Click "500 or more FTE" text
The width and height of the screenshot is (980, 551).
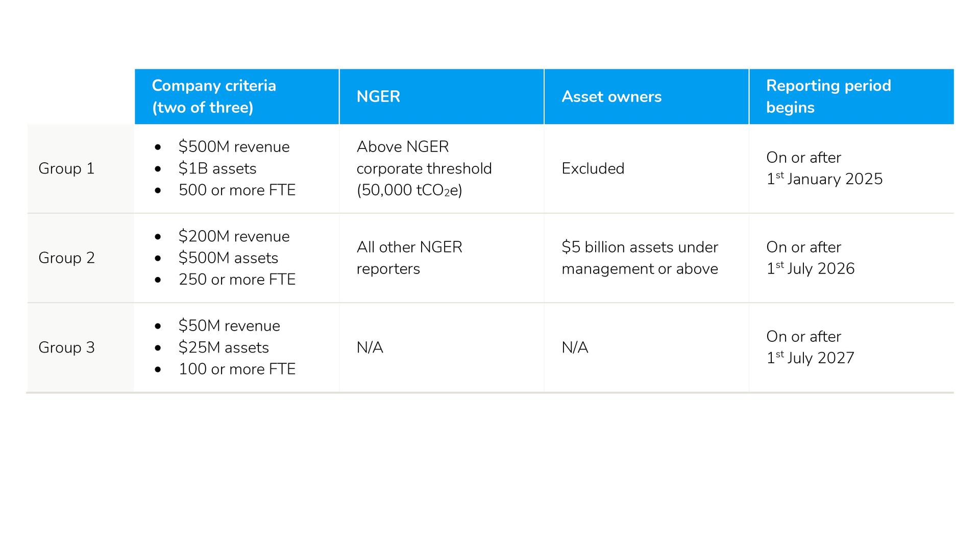(x=237, y=190)
